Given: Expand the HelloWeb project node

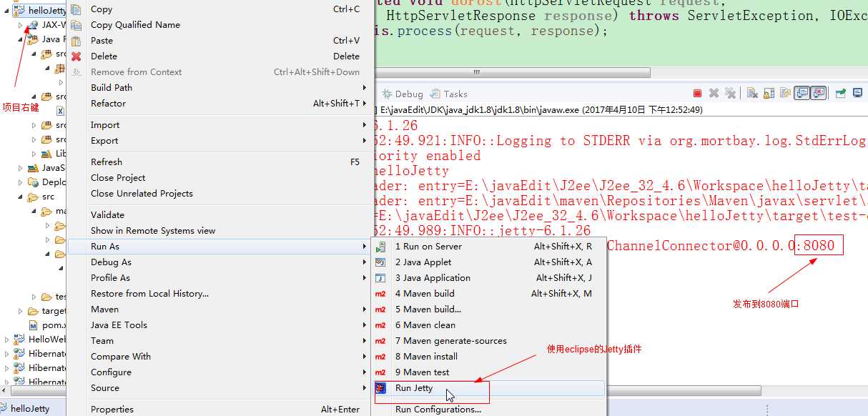Looking at the screenshot, I should tap(7, 340).
